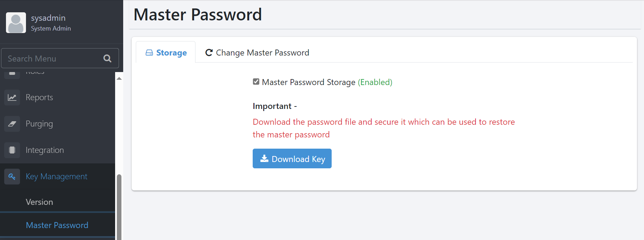644x240 pixels.
Task: Click the Key Management key icon
Action: [12, 176]
